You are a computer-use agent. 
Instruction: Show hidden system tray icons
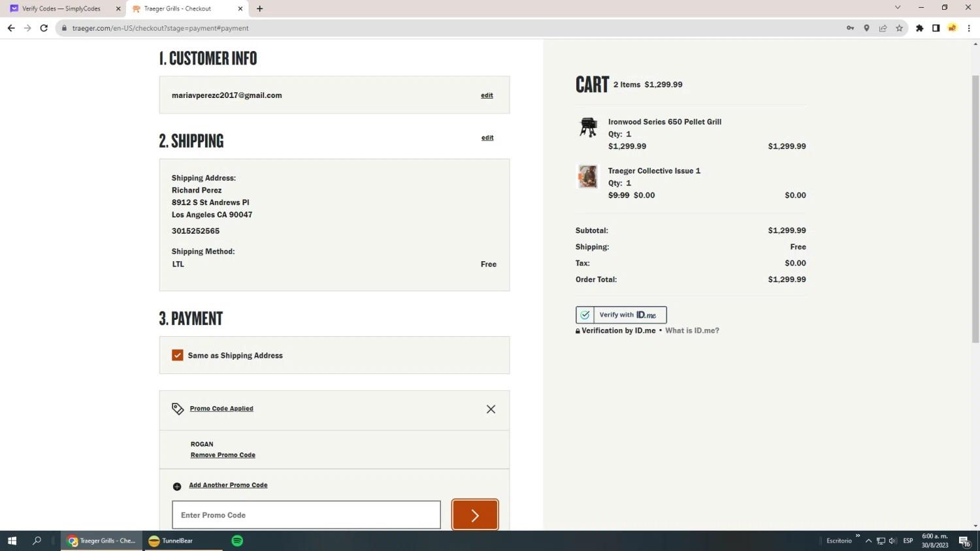coord(868,541)
